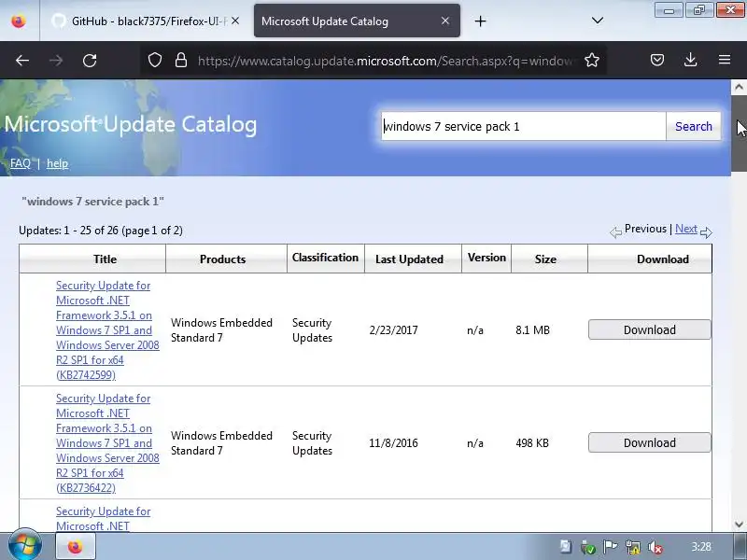Image resolution: width=747 pixels, height=560 pixels.
Task: Sort by the Size column header
Action: 545,259
